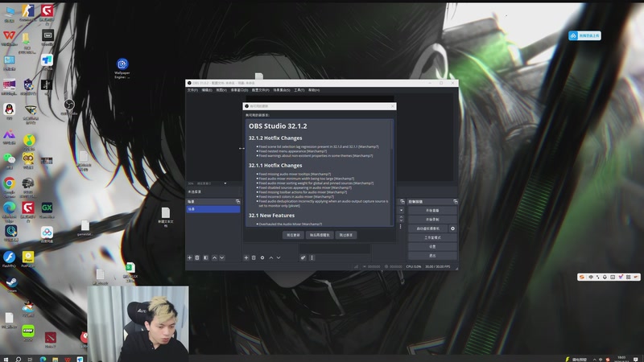The width and height of the screenshot is (644, 362).
Task: Open Wallpaper Engine desktop shortcut
Action: (x=122, y=68)
